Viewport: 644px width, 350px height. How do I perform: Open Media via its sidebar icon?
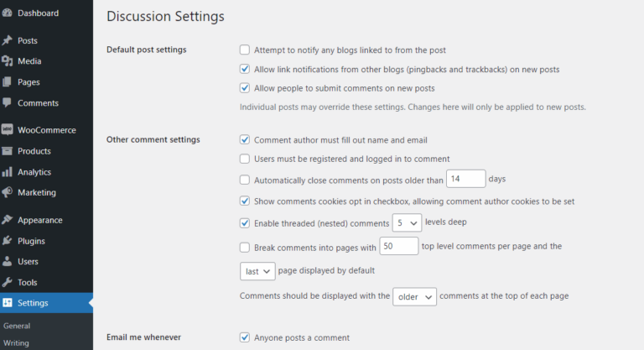coord(8,61)
